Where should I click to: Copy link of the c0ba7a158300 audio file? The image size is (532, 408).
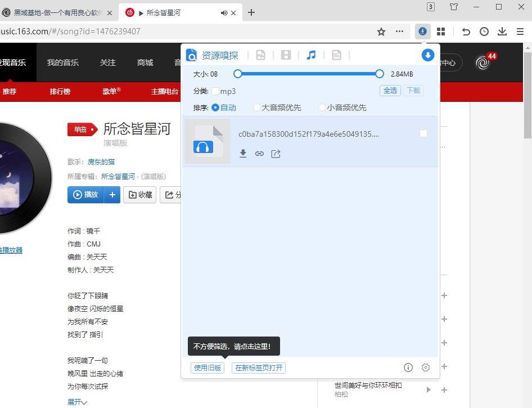(x=259, y=154)
